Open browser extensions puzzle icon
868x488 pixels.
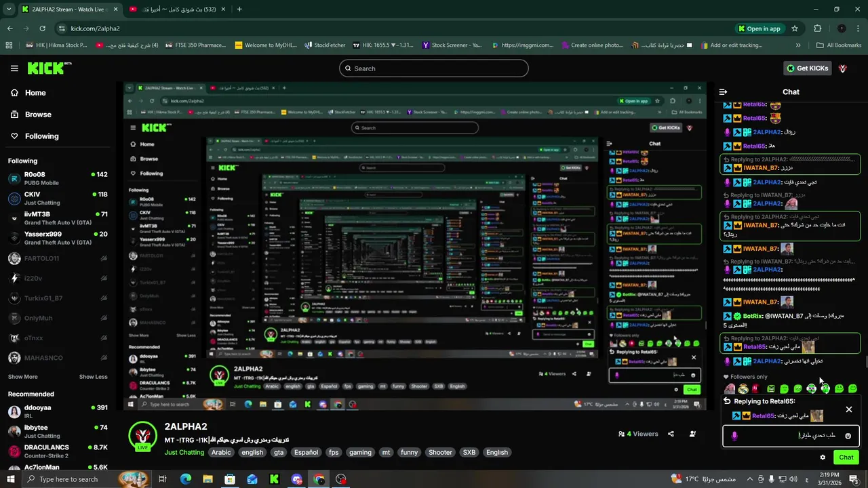(x=817, y=28)
